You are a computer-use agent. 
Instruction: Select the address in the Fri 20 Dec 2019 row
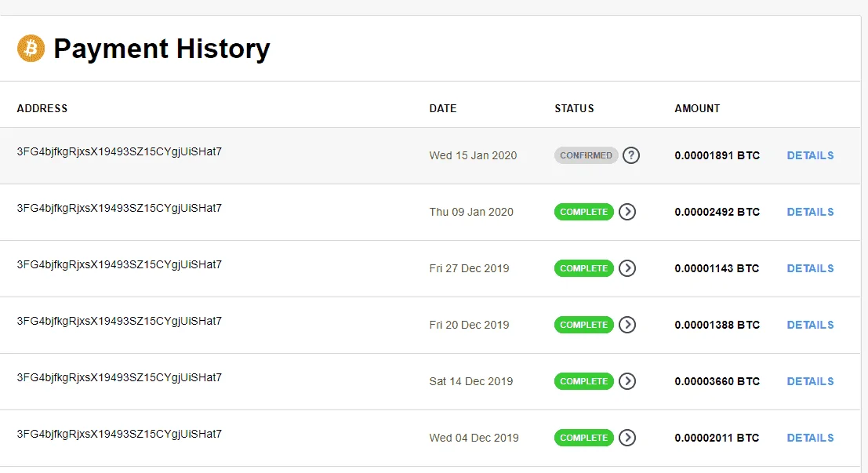pos(119,322)
